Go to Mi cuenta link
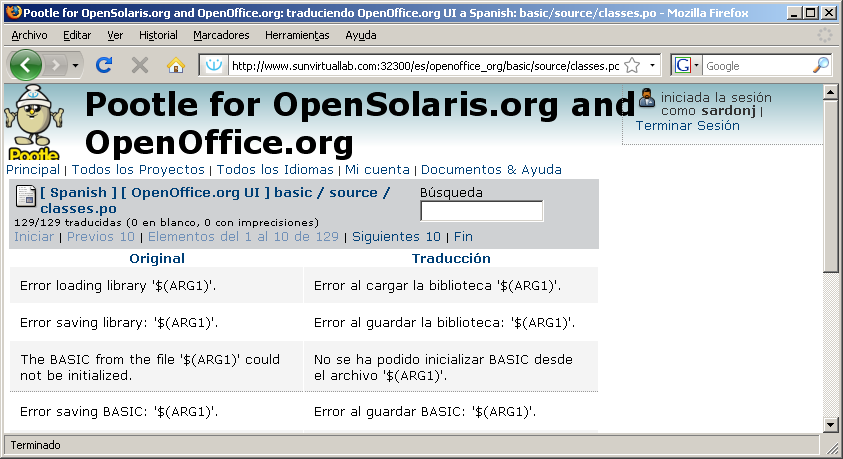This screenshot has height=459, width=843. click(377, 170)
